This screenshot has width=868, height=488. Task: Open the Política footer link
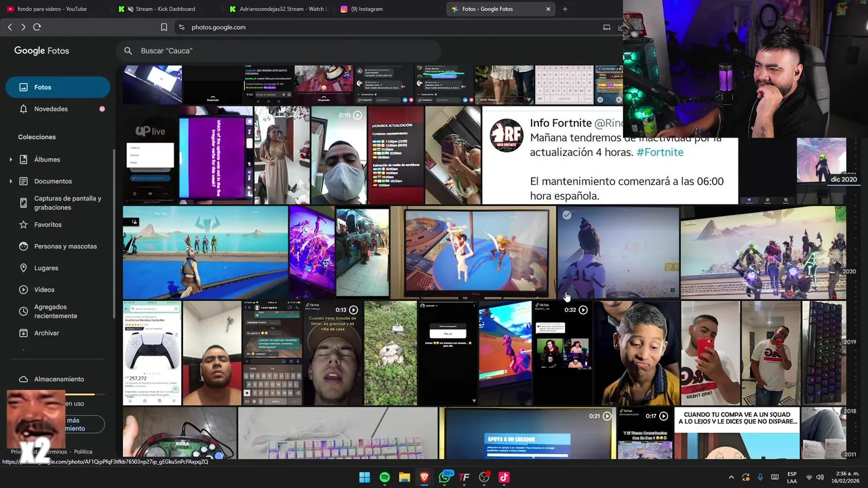pos(83,451)
